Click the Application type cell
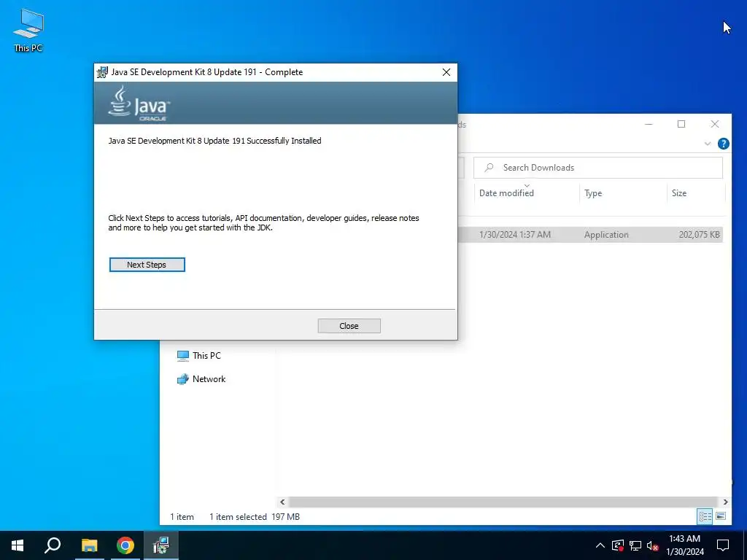The image size is (747, 560). pos(606,234)
